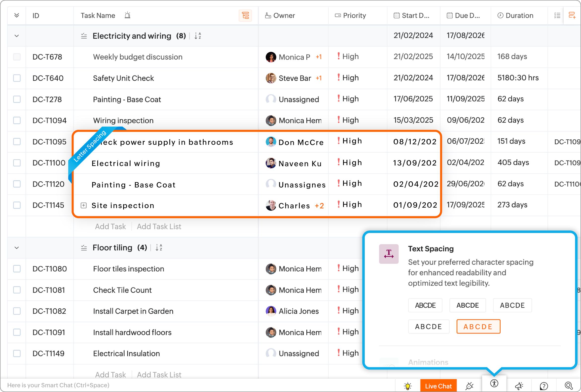Click Add Task List under Electricity and wiring

(x=159, y=227)
